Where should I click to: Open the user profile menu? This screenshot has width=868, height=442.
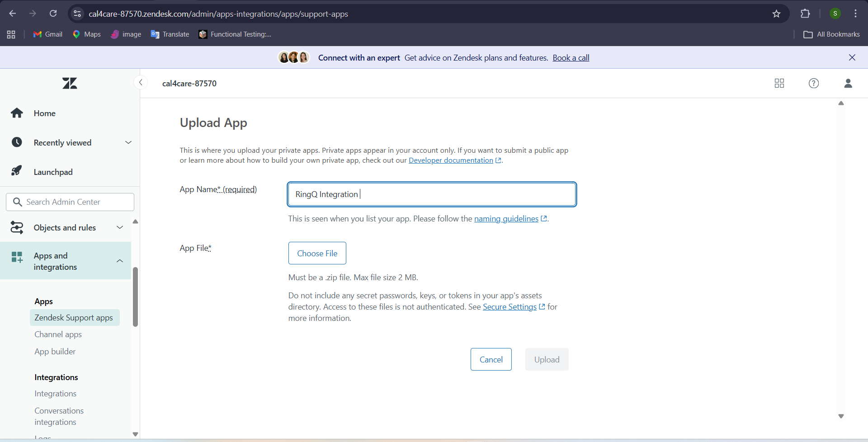(x=848, y=83)
